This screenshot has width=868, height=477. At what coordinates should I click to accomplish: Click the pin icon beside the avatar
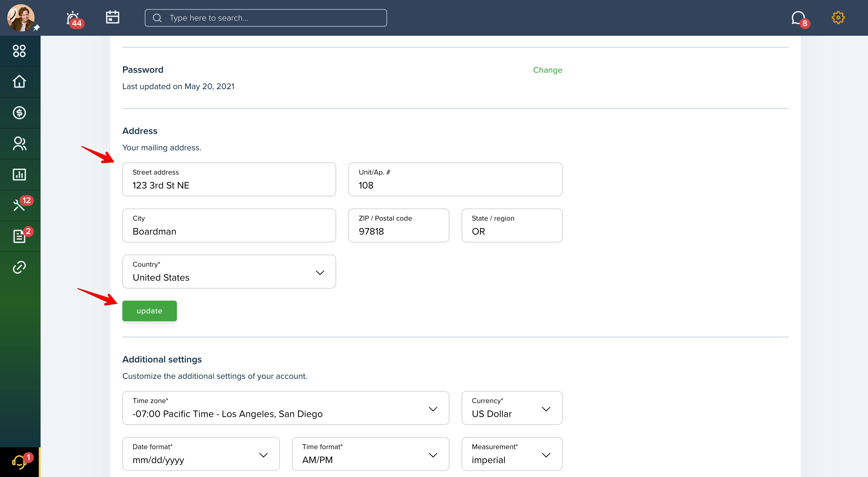(36, 28)
